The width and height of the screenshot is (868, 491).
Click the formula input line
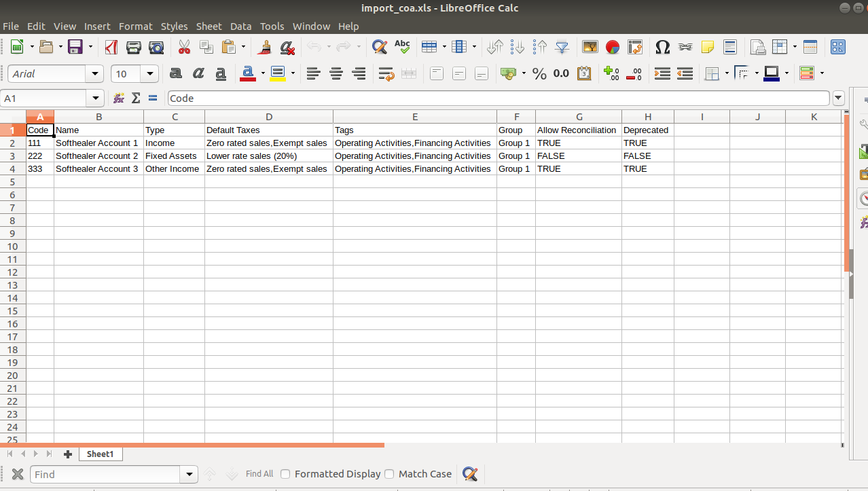pyautogui.click(x=499, y=98)
